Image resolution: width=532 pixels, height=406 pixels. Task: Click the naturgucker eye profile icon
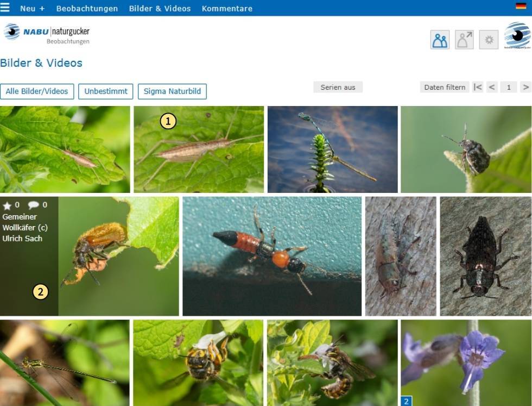coord(517,35)
